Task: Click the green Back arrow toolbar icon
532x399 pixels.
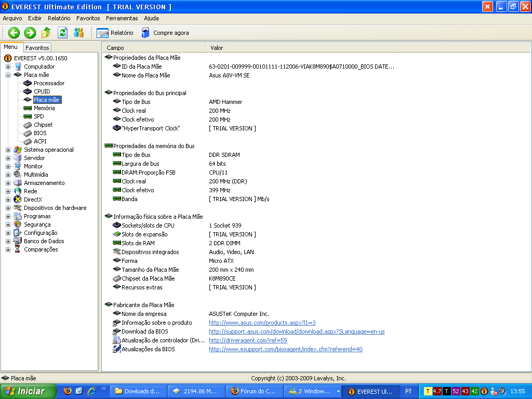Action: coord(14,33)
